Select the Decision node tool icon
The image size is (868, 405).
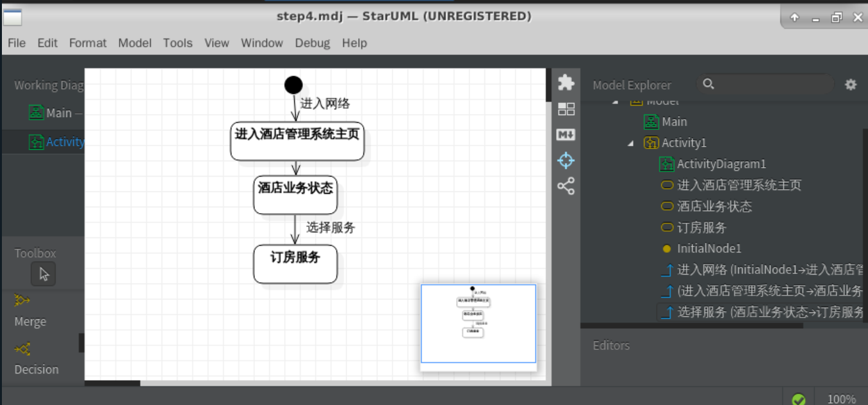[x=22, y=349]
